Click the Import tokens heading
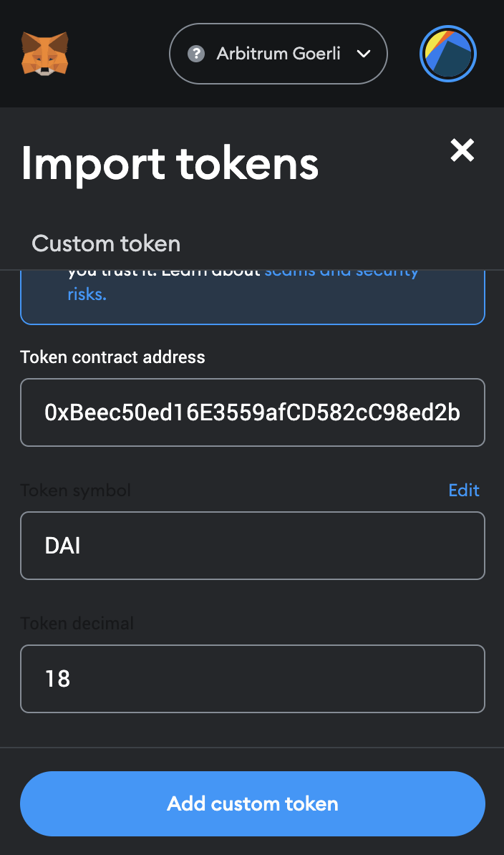Screen dimensions: 504x855 170,164
